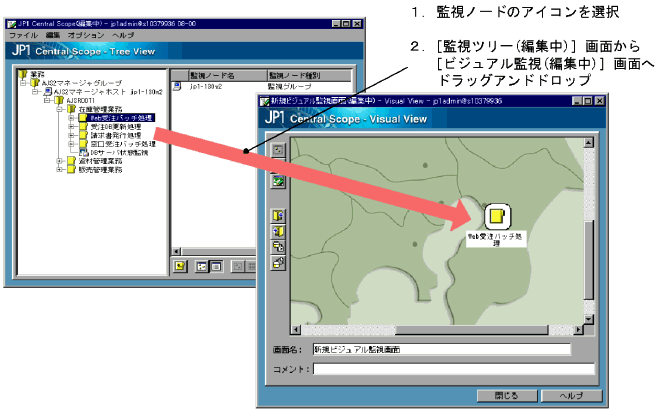Click the Web受注バッチ処理 label on the map

point(496,239)
